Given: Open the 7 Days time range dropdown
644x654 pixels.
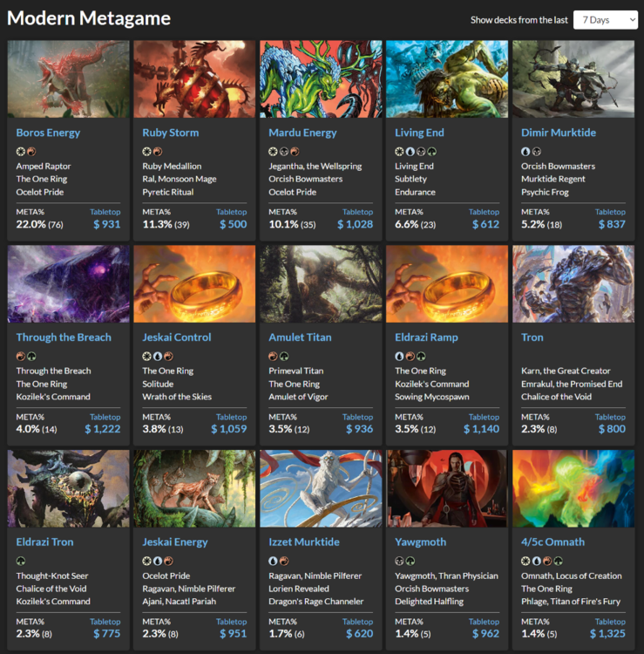Looking at the screenshot, I should click(x=605, y=19).
